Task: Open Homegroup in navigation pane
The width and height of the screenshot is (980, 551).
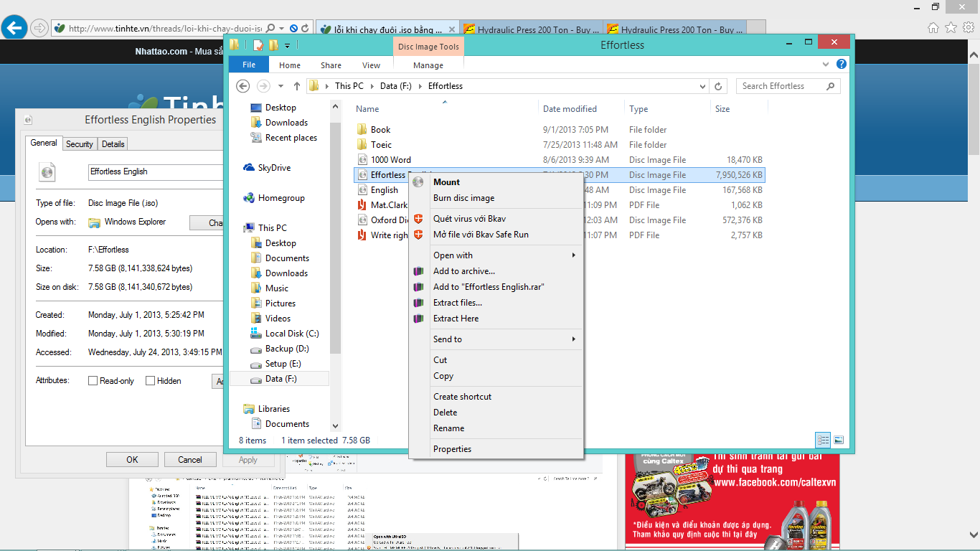Action: tap(281, 198)
